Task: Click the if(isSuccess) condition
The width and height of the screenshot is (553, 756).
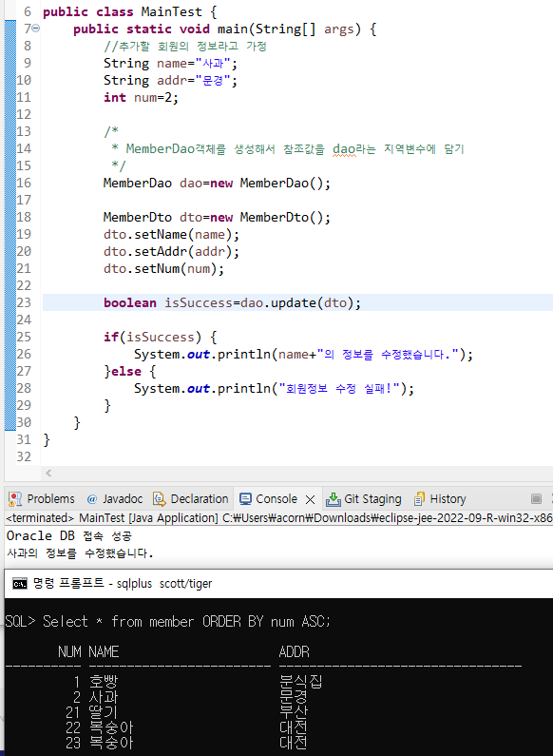Action: point(153,337)
